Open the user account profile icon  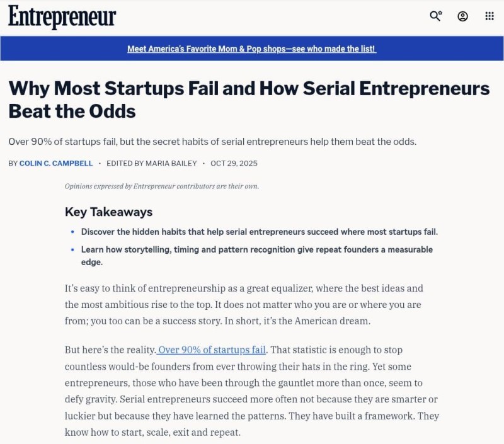[x=462, y=16]
